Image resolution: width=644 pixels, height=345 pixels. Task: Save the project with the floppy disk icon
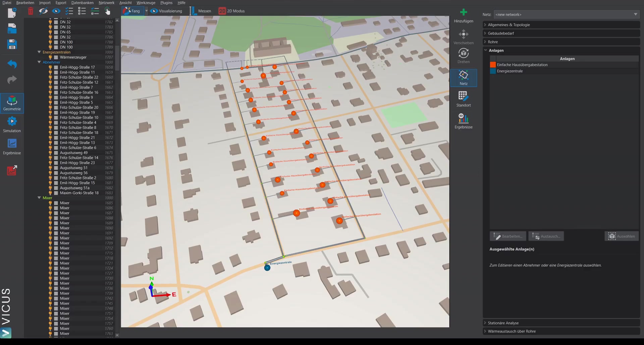pyautogui.click(x=12, y=45)
